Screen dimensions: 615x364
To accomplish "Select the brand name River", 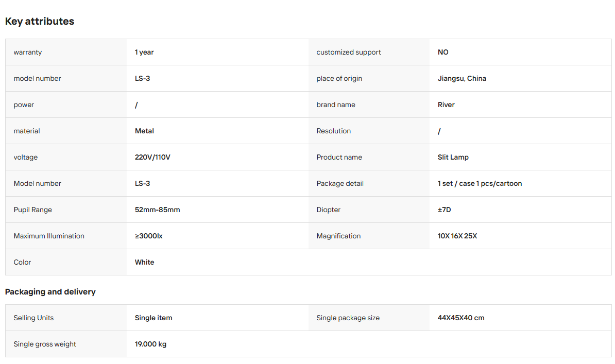I will (x=446, y=105).
